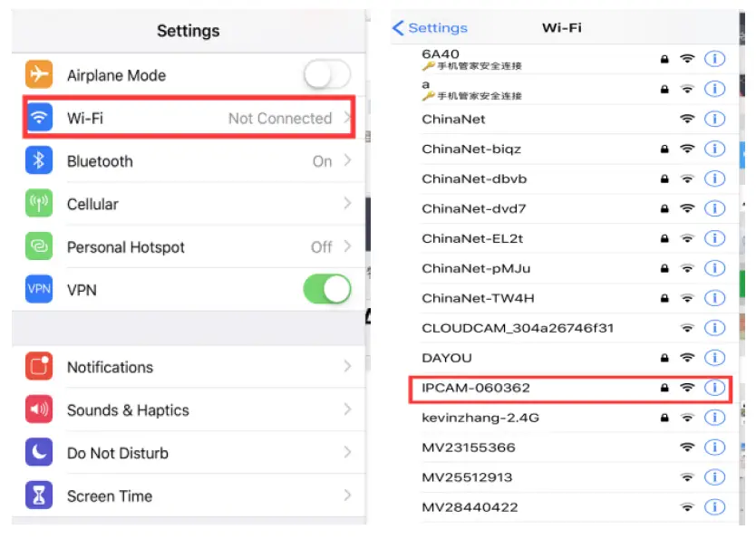Tap the Personal Hotspot link icon
The height and width of the screenshot is (539, 756).
click(39, 247)
